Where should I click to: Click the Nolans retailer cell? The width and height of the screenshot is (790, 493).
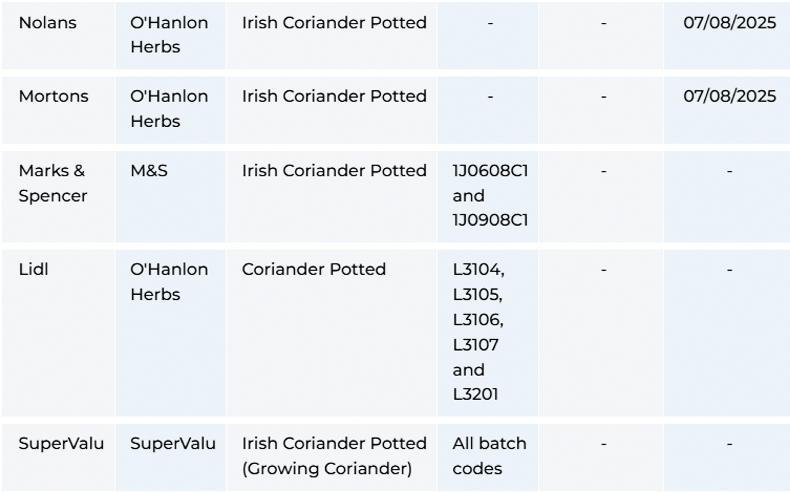(x=47, y=23)
